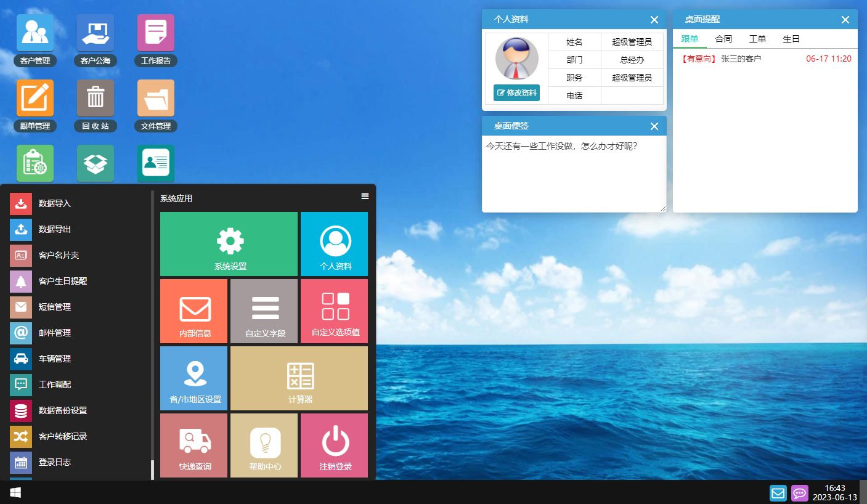The image size is (867, 504).
Task: Click 注销登录 to log out
Action: 334,445
